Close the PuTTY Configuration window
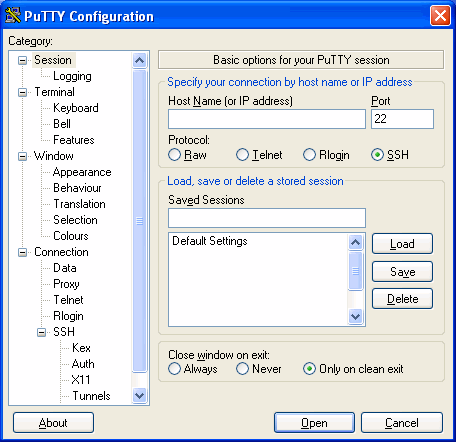The width and height of the screenshot is (456, 442). pyautogui.click(x=440, y=15)
